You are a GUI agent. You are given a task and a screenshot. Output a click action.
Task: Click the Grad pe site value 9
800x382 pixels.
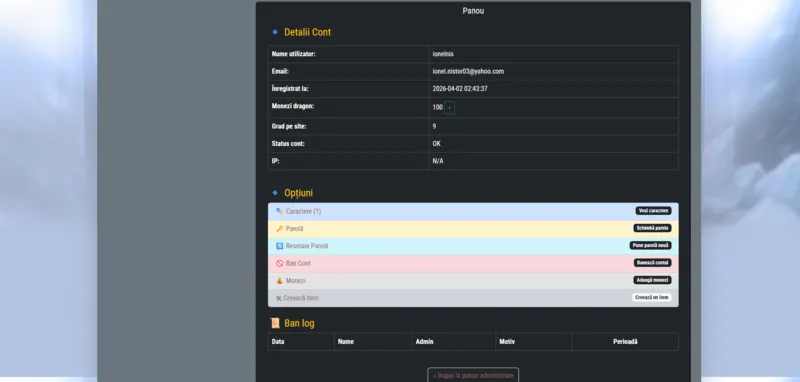(434, 126)
